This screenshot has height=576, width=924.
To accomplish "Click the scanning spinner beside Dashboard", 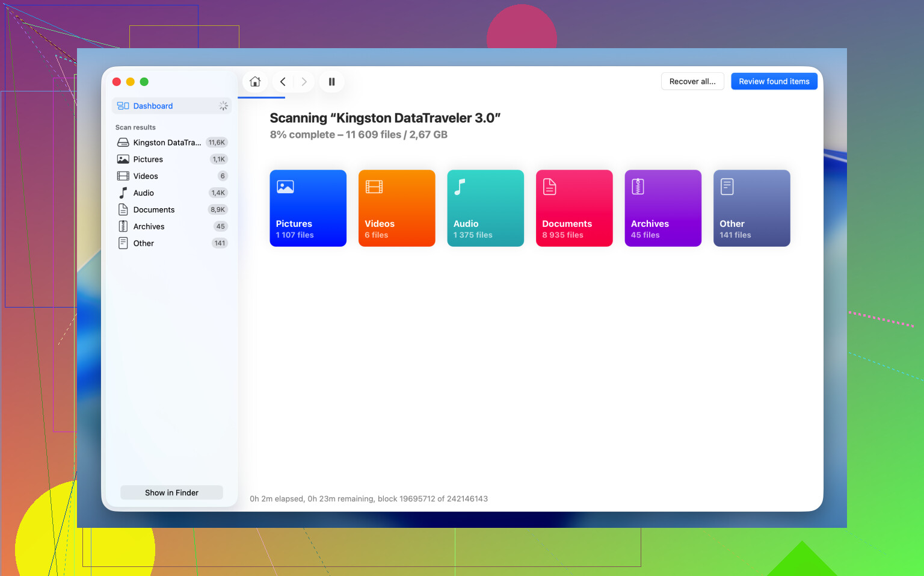I will pos(223,106).
